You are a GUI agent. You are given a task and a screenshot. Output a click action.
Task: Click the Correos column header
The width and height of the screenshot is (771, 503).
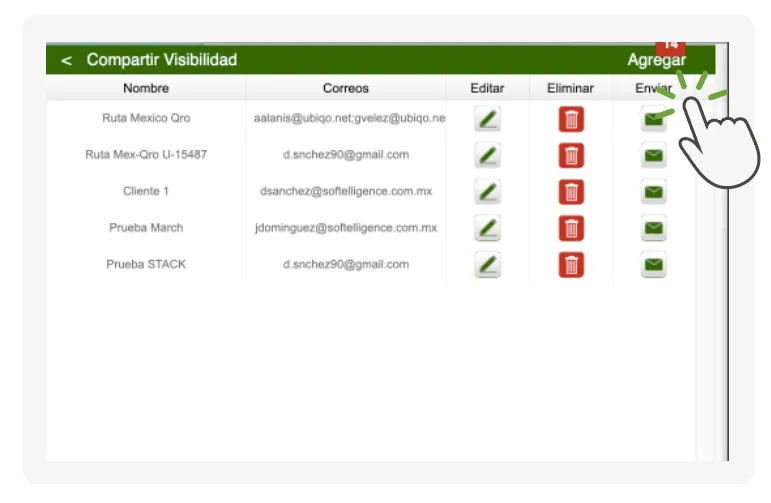coord(346,88)
